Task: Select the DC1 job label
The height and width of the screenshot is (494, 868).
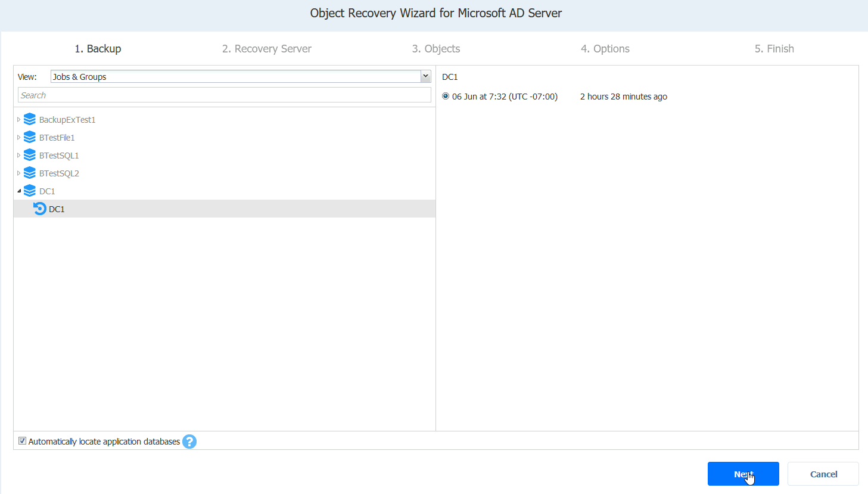Action: click(x=47, y=191)
